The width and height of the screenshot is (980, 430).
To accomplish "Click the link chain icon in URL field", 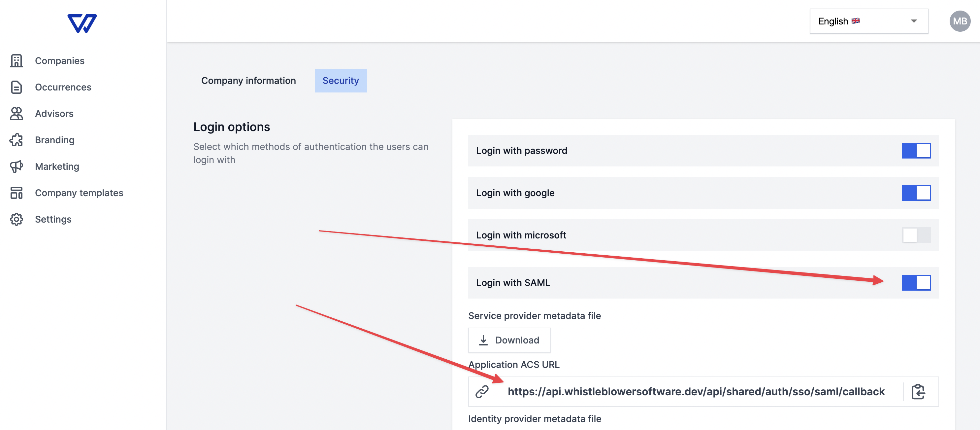I will coord(482,392).
